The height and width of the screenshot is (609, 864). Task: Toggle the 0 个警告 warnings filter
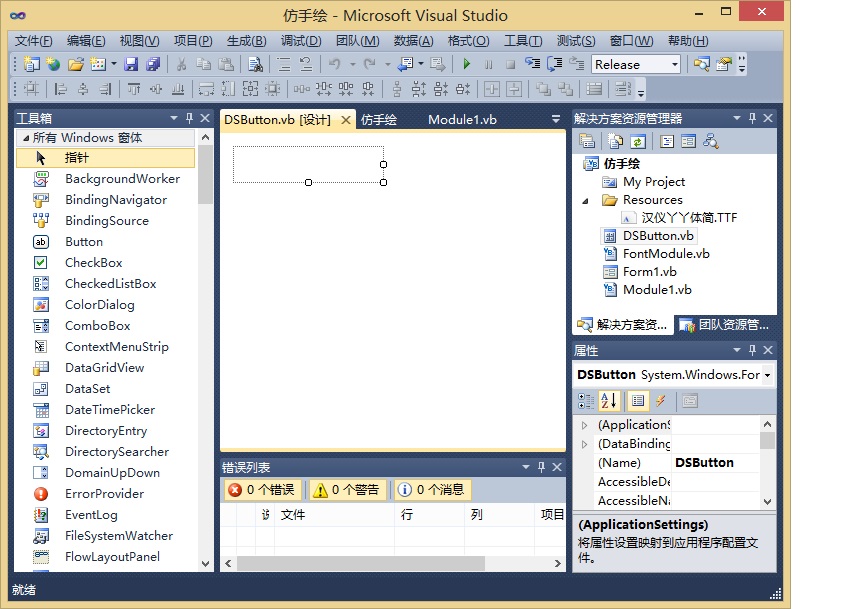click(x=347, y=490)
